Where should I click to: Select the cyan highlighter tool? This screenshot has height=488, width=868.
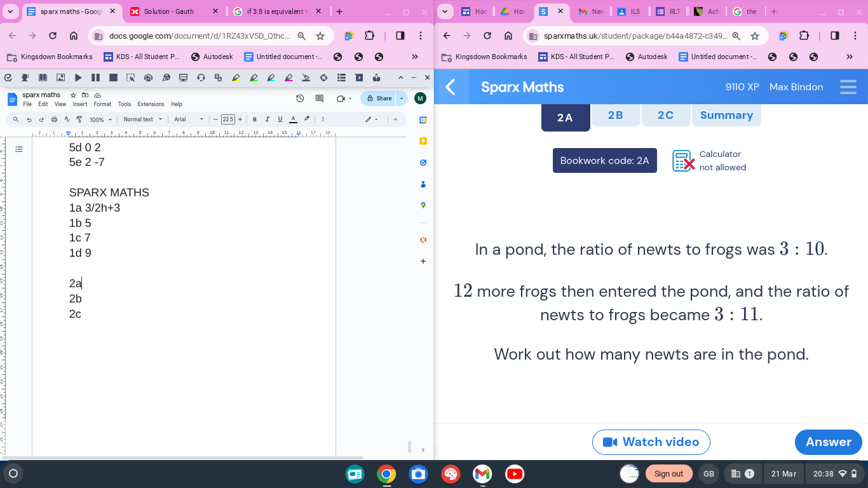(271, 78)
